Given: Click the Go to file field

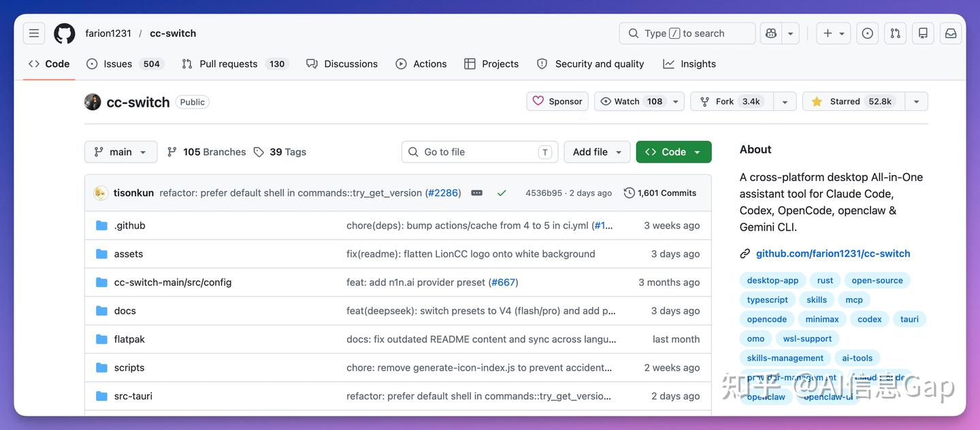Looking at the screenshot, I should click(480, 152).
